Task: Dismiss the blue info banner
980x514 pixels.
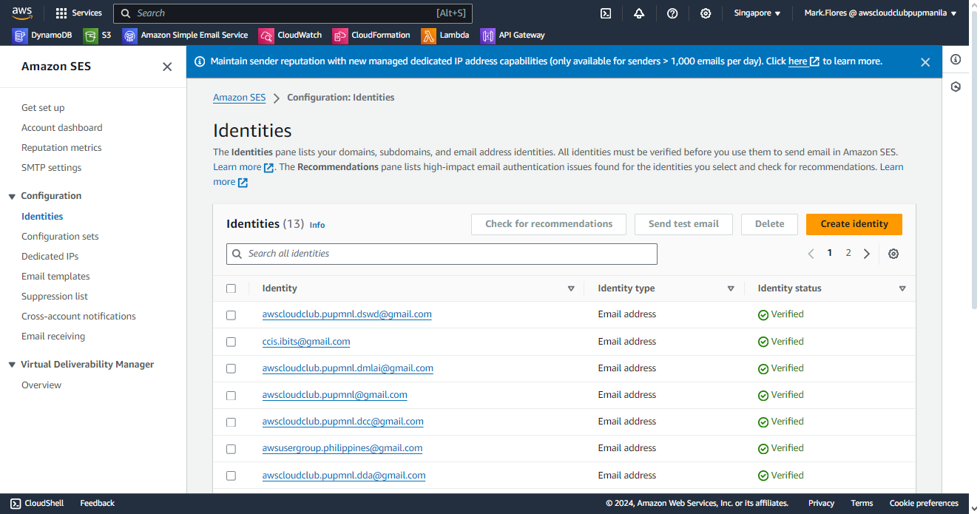Action: point(925,62)
